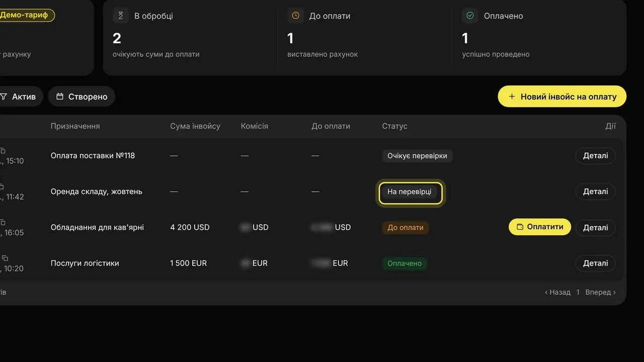The image size is (644, 362).
Task: Click the 'виставлено рахунок' caption
Action: tap(323, 54)
